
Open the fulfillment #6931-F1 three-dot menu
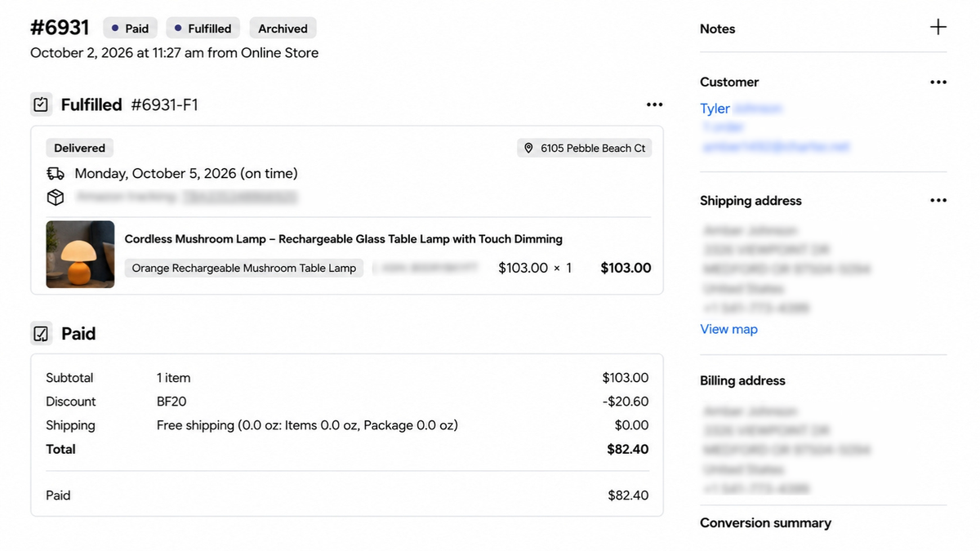tap(654, 104)
